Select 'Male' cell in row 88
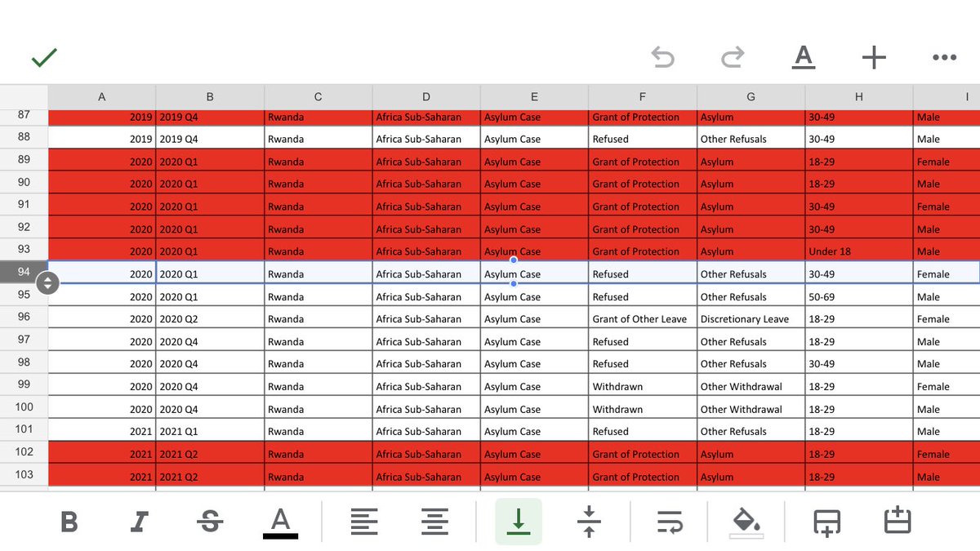 (947, 138)
